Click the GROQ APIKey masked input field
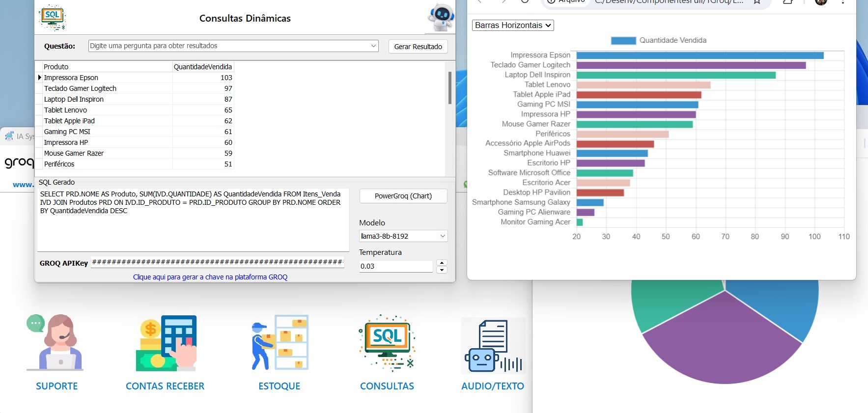The height and width of the screenshot is (413, 868). coord(217,262)
